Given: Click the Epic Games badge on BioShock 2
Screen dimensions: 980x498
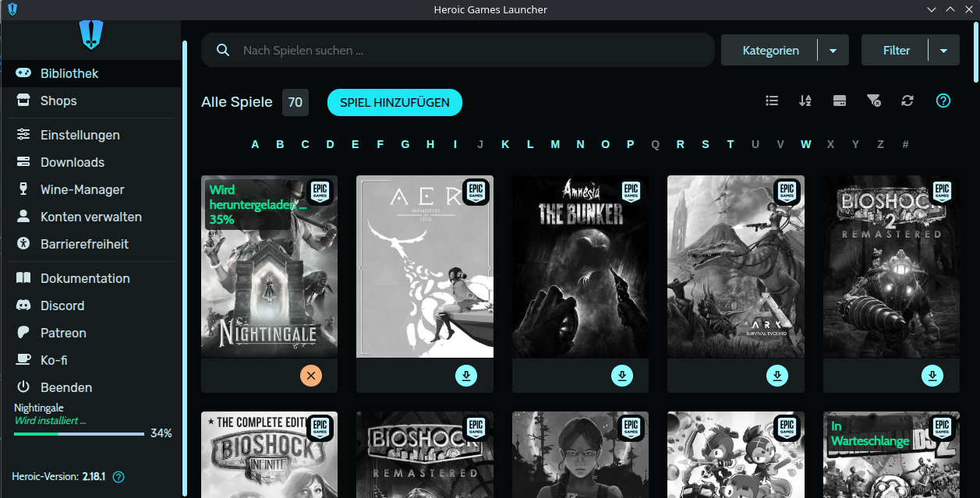Looking at the screenshot, I should 943,191.
